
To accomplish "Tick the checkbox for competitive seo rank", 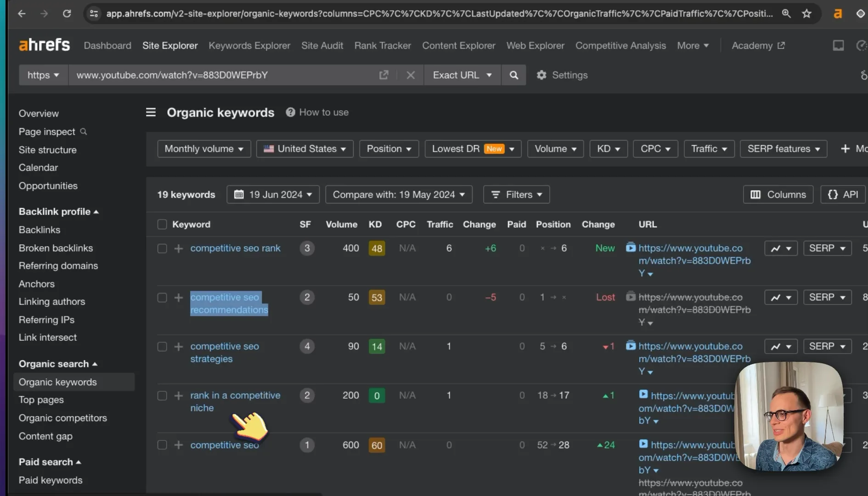I will (x=162, y=248).
